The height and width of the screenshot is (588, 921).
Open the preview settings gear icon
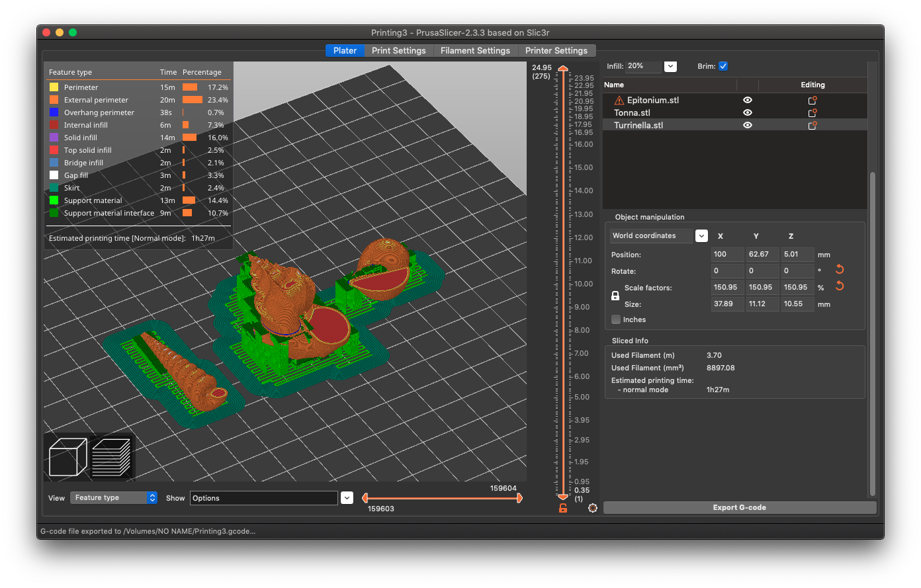(592, 508)
